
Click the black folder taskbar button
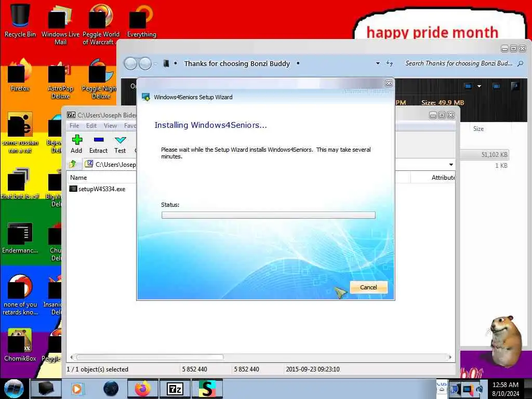pyautogui.click(x=46, y=389)
